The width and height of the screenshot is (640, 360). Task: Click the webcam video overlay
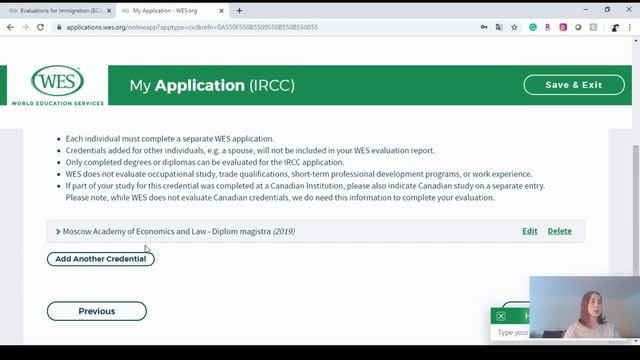pyautogui.click(x=584, y=307)
